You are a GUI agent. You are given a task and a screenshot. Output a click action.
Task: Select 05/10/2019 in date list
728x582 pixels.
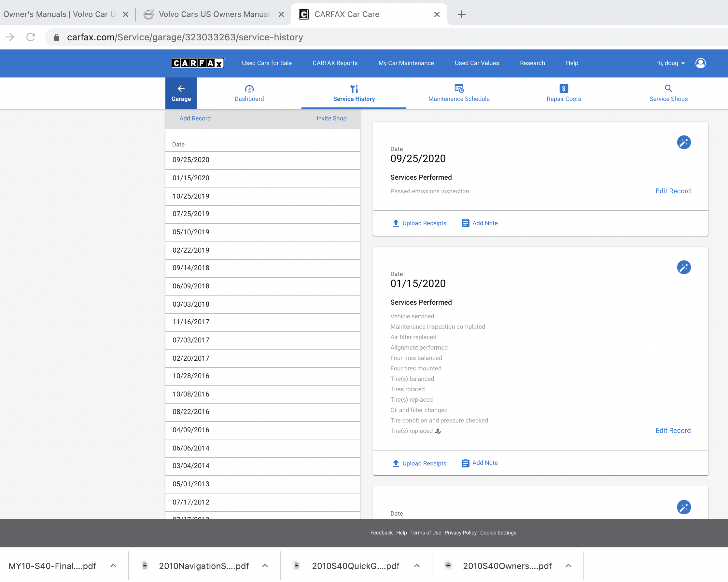click(263, 232)
